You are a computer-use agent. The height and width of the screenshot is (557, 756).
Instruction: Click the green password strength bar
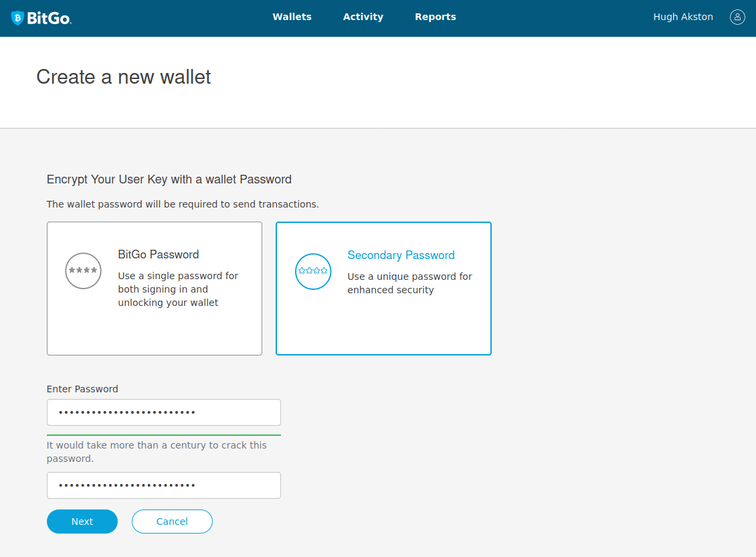(x=163, y=435)
